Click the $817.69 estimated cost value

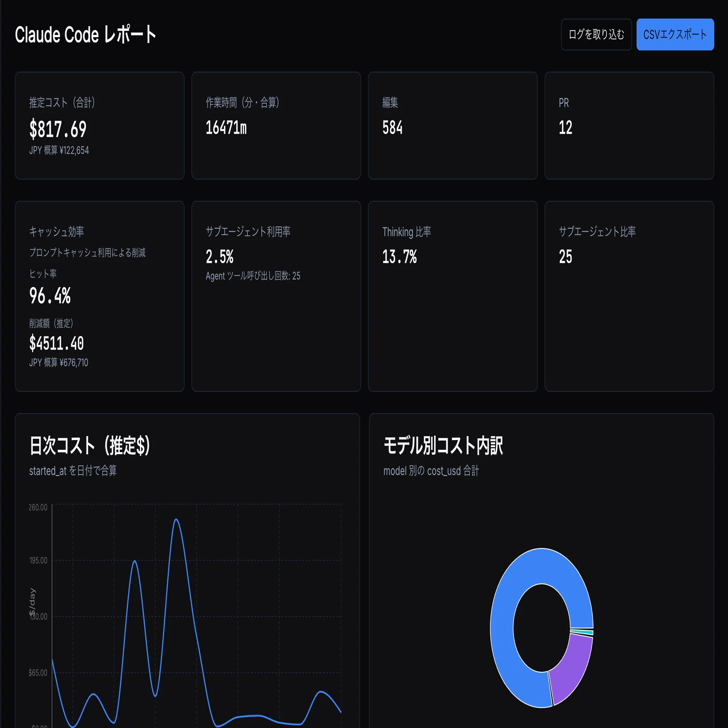(x=58, y=129)
